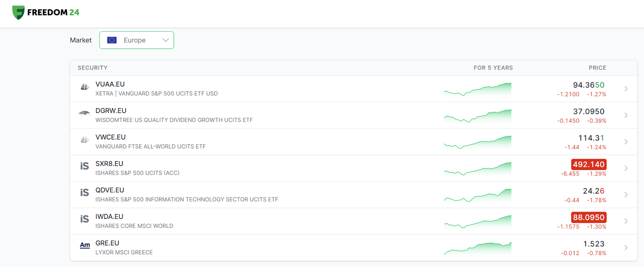Open the VWCE.EU ticker link

click(110, 137)
